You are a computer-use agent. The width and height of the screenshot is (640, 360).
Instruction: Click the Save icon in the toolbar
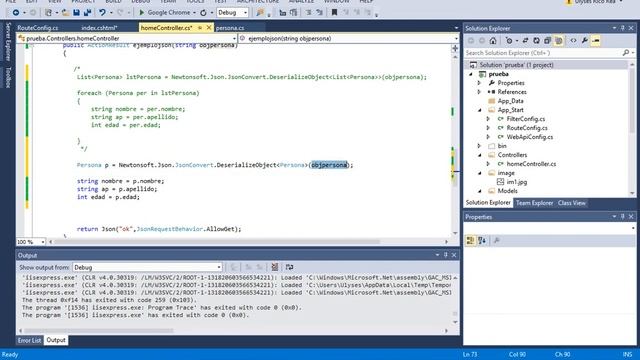coord(76,13)
